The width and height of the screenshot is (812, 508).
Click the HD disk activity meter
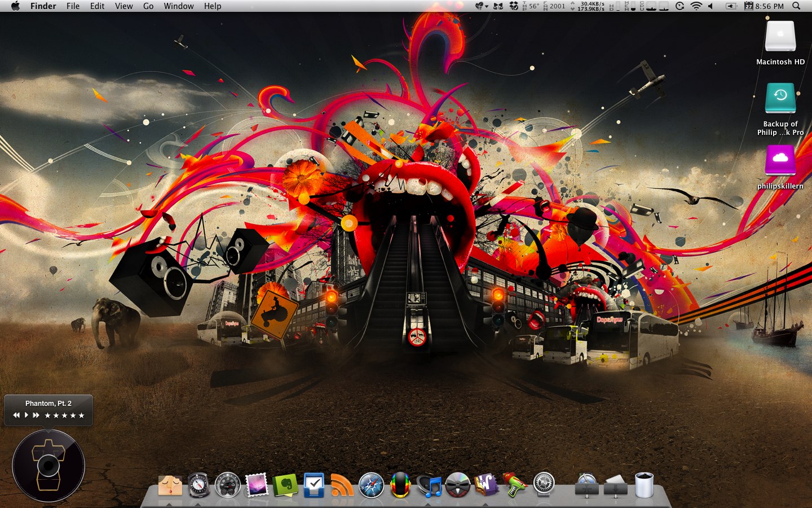click(x=615, y=6)
